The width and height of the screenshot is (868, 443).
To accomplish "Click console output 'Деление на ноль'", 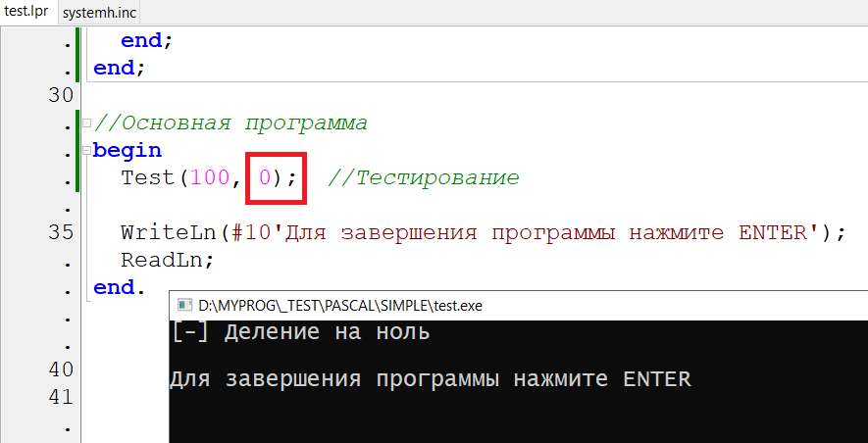I will (x=327, y=332).
